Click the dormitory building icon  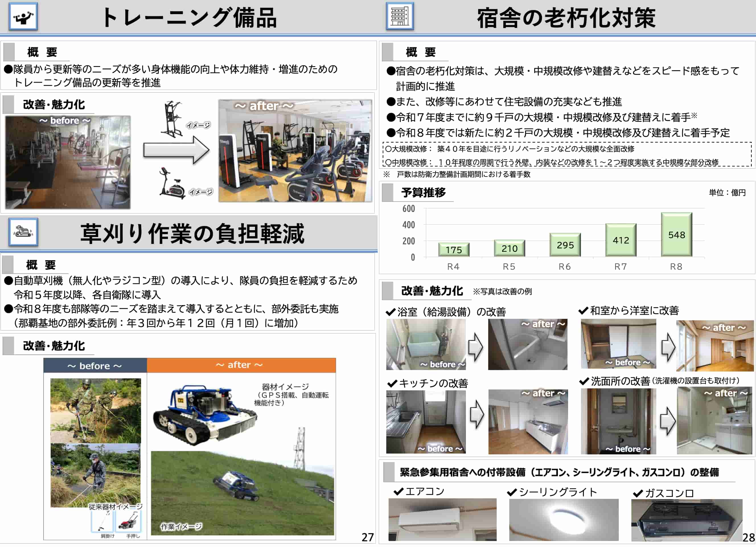[x=400, y=16]
